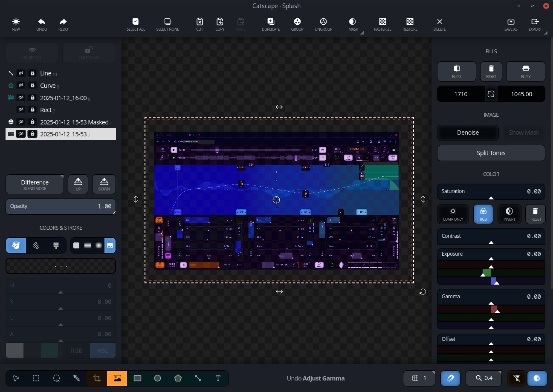The width and height of the screenshot is (553, 392).
Task: Delete the selected layer
Action: click(x=440, y=24)
